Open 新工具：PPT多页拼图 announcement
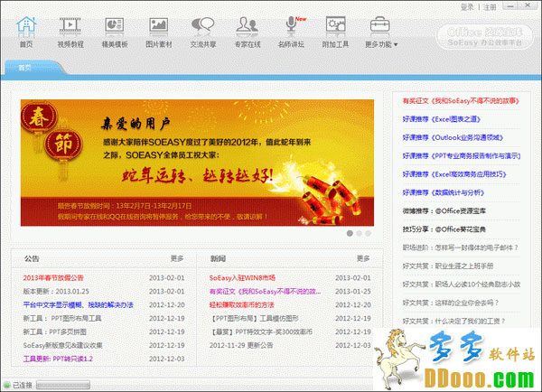 (x=54, y=331)
